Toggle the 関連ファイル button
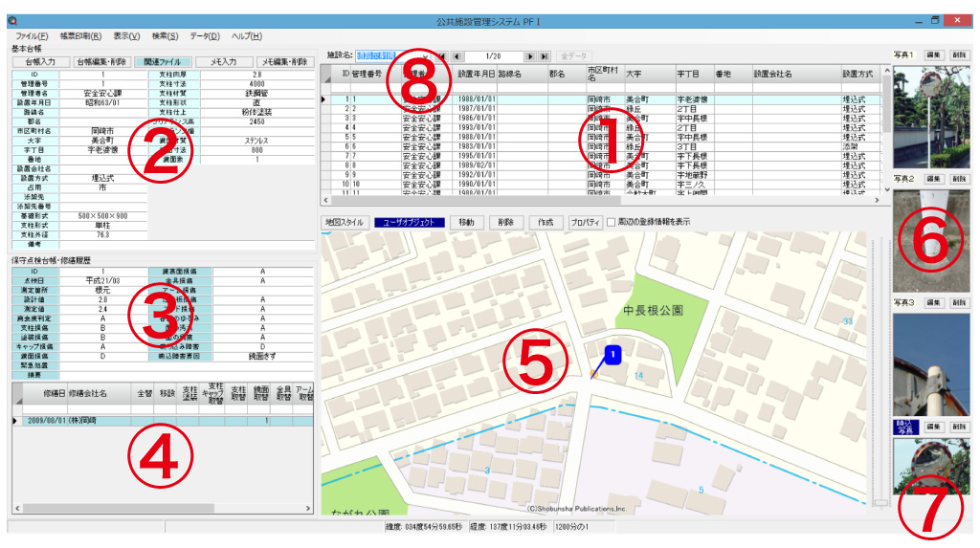The width and height of the screenshot is (980, 548). [x=162, y=61]
